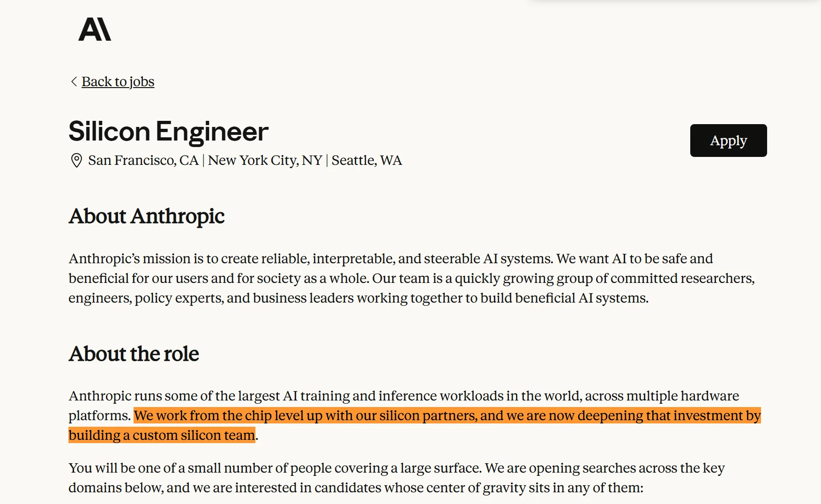Select the New York City, NY location text
The image size is (821, 504).
[265, 160]
